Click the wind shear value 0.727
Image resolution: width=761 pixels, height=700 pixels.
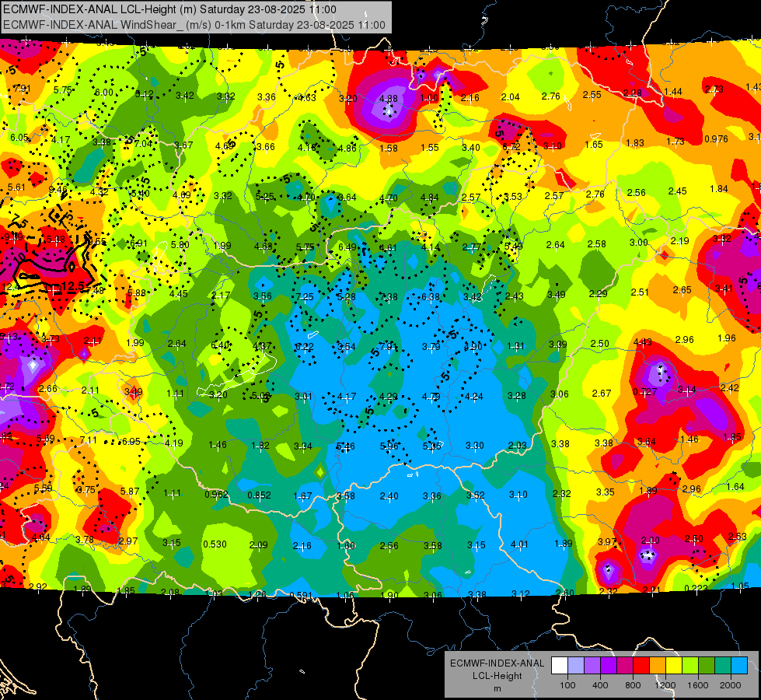pyautogui.click(x=644, y=391)
